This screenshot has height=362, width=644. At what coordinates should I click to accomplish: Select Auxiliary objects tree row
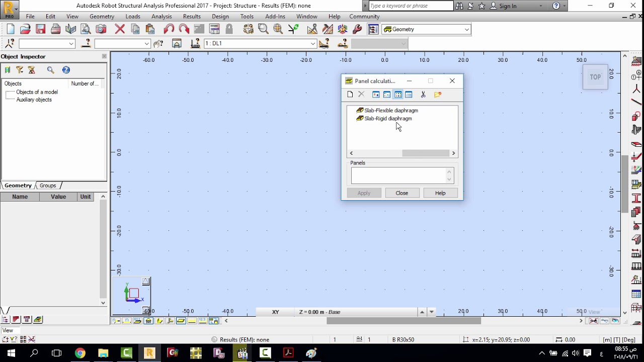(34, 100)
